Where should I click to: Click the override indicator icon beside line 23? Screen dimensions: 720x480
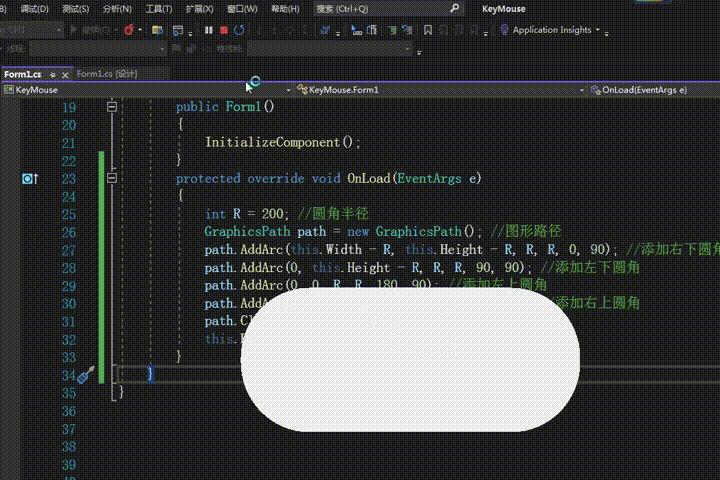point(29,179)
